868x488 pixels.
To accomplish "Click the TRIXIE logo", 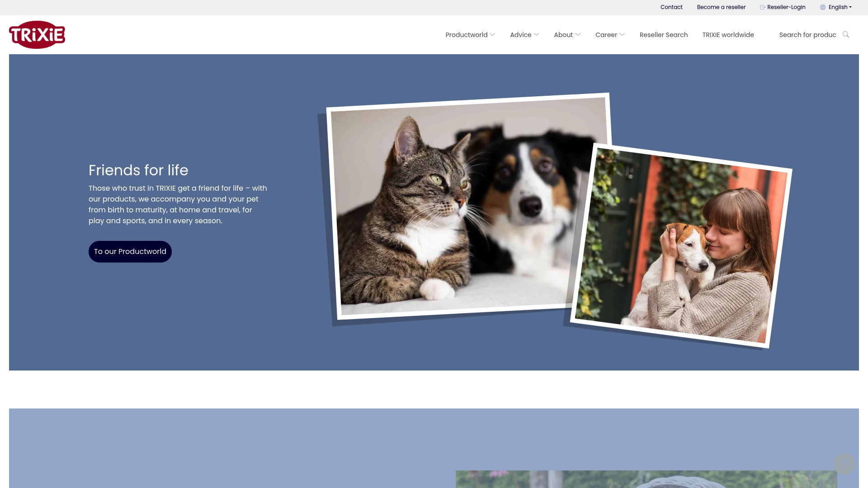I will point(37,34).
